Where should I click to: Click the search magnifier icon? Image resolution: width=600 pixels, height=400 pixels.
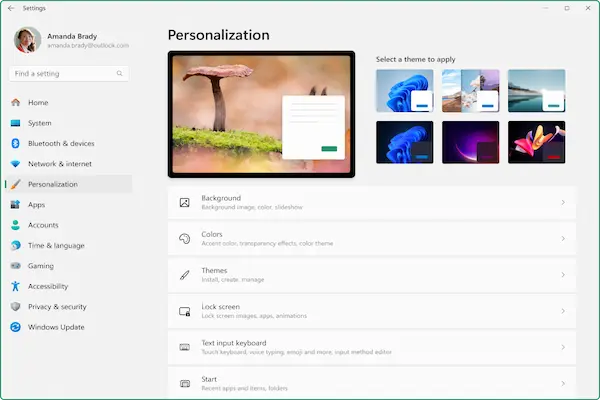coord(121,74)
